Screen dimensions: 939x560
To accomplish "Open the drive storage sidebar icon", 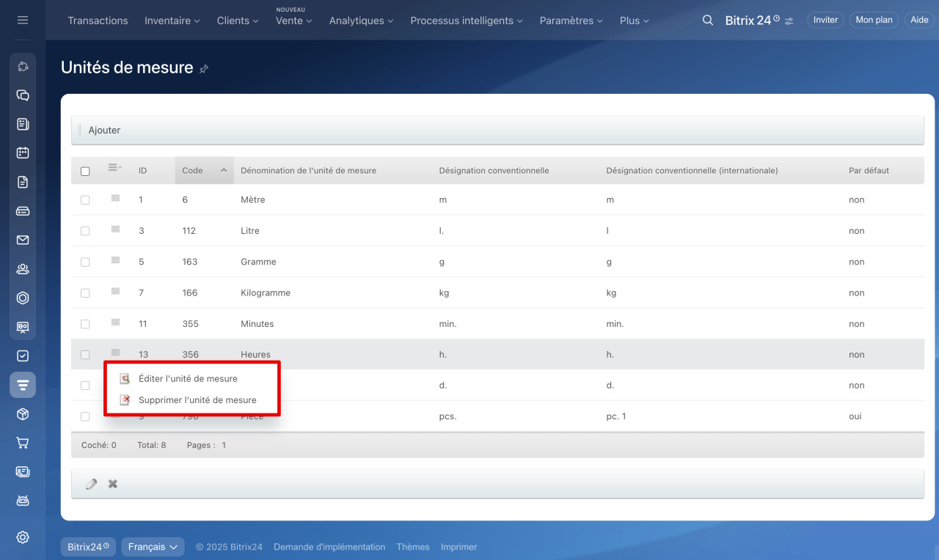I will tap(23, 211).
